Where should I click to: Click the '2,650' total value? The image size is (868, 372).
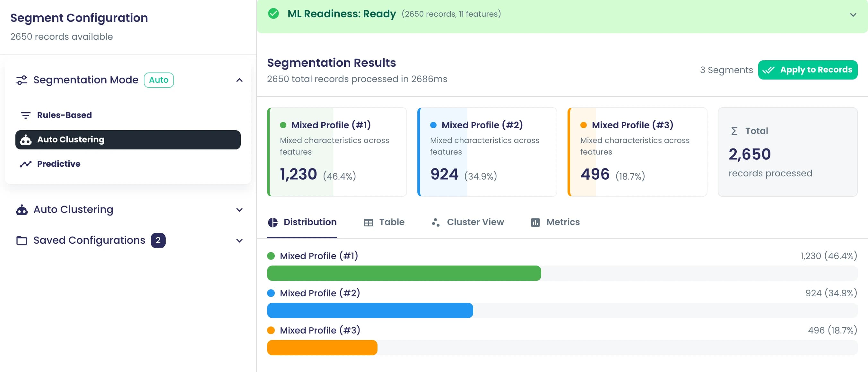pos(750,155)
